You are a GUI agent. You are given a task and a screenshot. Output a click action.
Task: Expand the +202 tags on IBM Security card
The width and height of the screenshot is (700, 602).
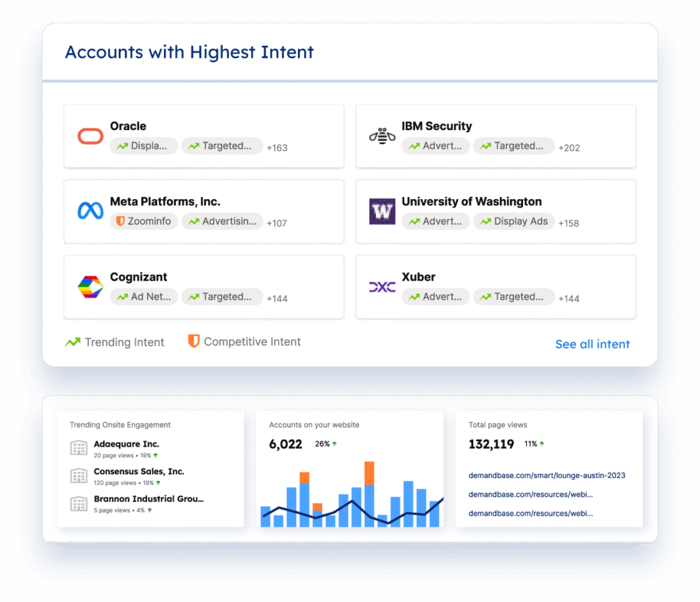point(569,148)
